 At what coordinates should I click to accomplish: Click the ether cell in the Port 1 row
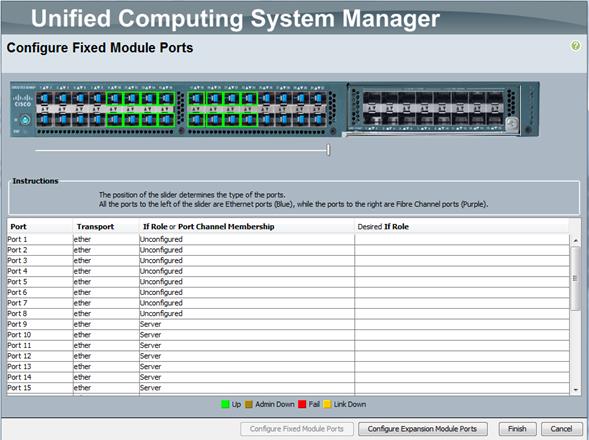106,239
